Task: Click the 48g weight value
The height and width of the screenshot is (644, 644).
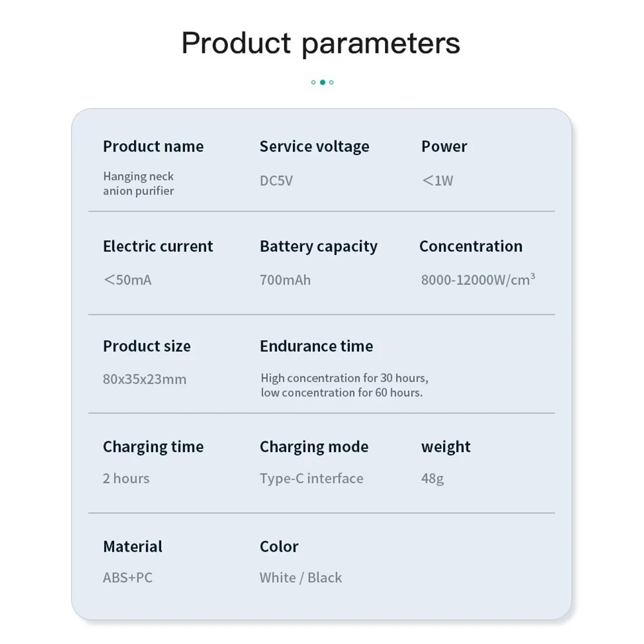Action: (x=433, y=478)
